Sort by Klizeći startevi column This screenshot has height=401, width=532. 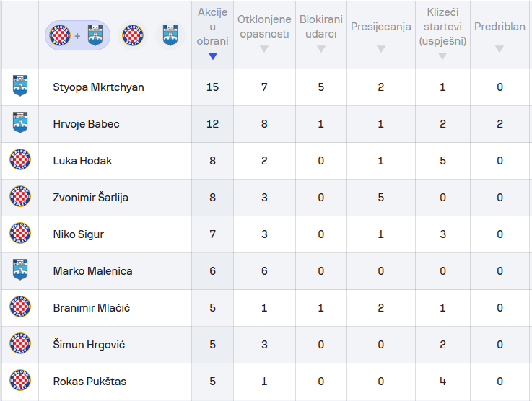(442, 34)
